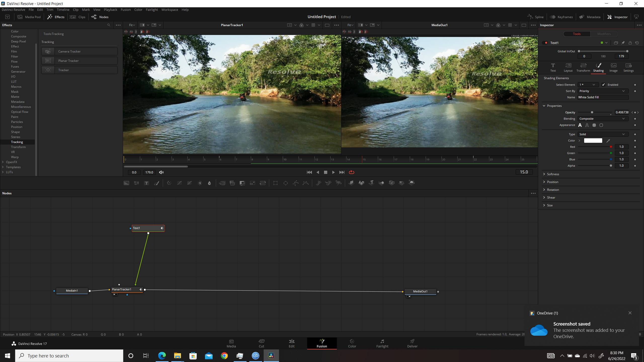This screenshot has height=362, width=644.
Task: Toggle the Red channel keyframe diamond
Action: [x=635, y=147]
